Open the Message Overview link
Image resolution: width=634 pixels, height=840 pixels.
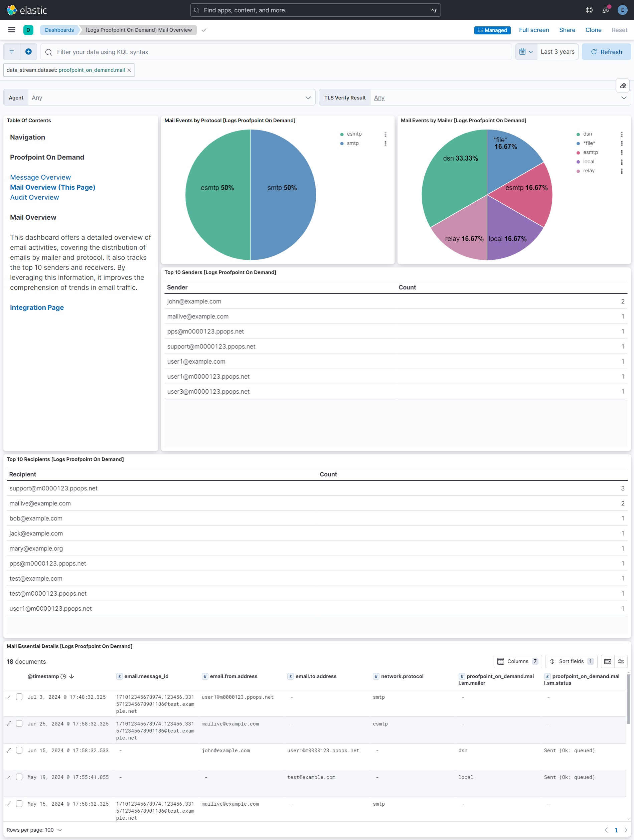pos(40,177)
